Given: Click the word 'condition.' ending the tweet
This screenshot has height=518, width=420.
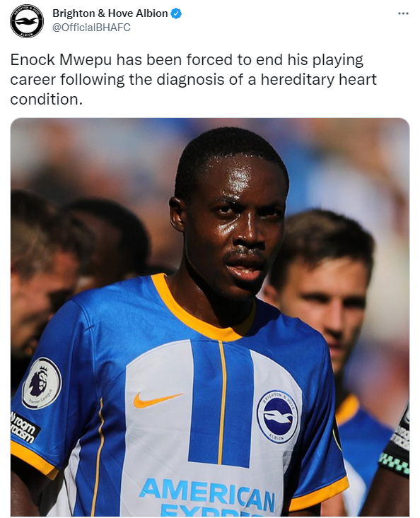Looking at the screenshot, I should [x=46, y=99].
